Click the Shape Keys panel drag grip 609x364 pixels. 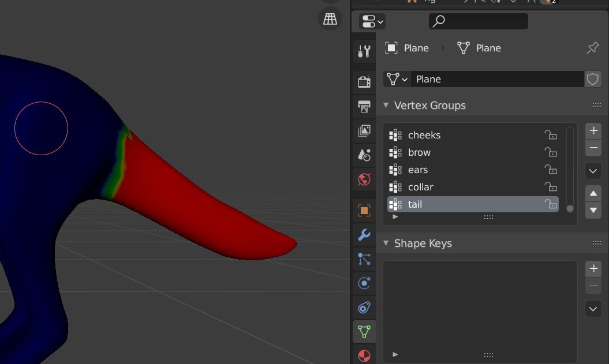coord(596,243)
